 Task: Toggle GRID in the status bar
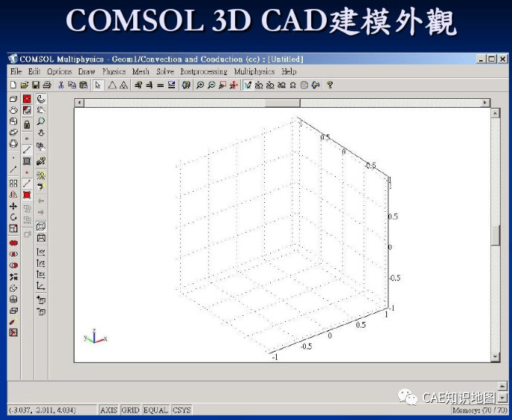[x=130, y=410]
